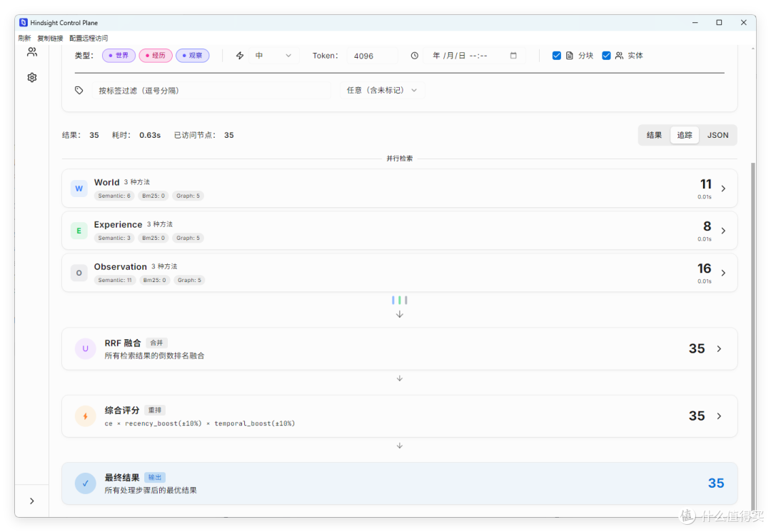
Task: Close the Hindsight Control Plane window
Action: (743, 23)
